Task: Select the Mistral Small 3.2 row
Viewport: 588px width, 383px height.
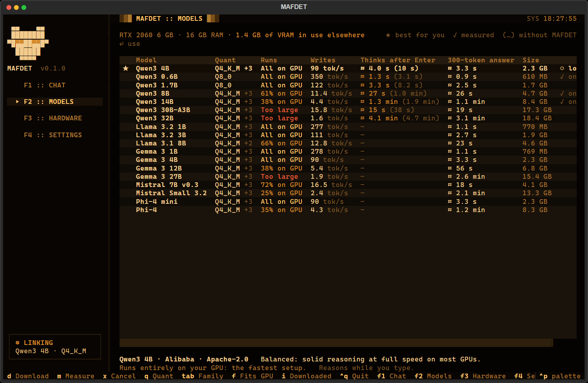Action: click(x=348, y=193)
